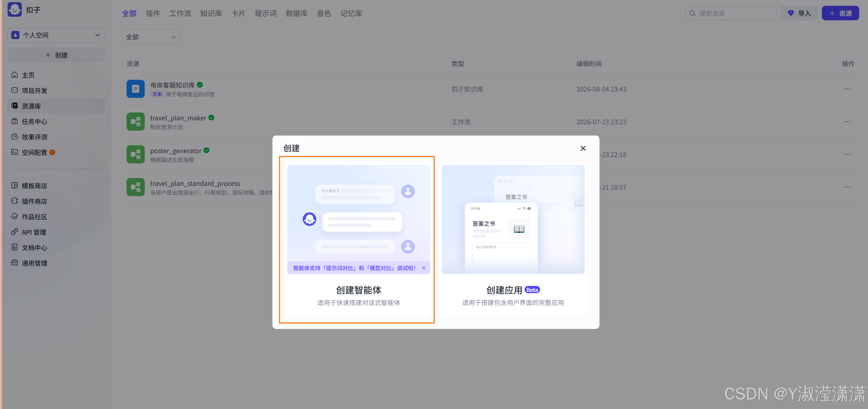
Task: Focus the 搜索资源 search field
Action: coord(731,13)
